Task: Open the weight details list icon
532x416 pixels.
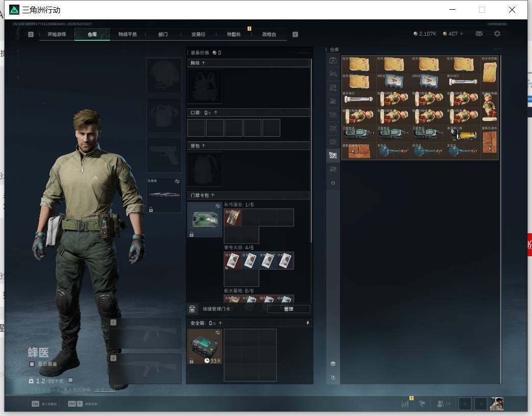Action: pos(70,380)
